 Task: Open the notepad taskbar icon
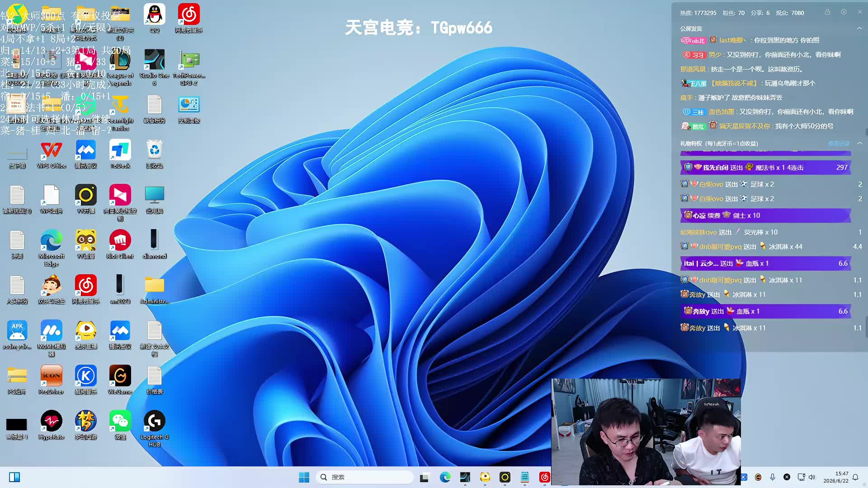525,477
